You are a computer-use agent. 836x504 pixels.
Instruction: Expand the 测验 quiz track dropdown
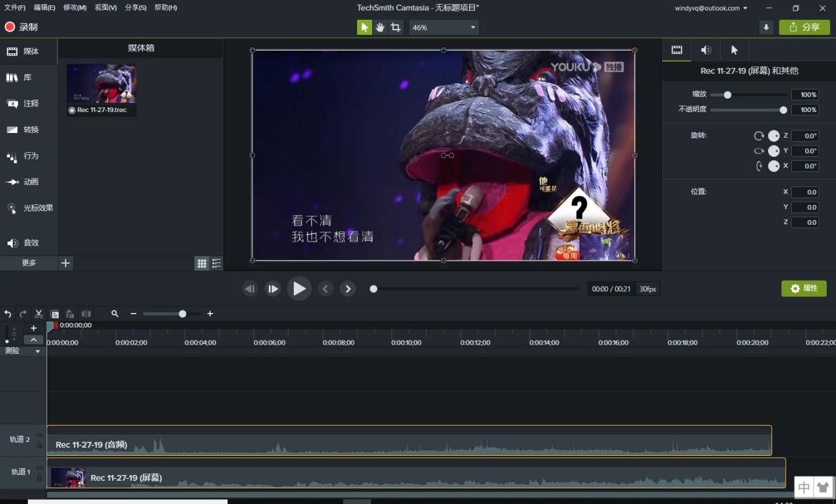(x=38, y=351)
